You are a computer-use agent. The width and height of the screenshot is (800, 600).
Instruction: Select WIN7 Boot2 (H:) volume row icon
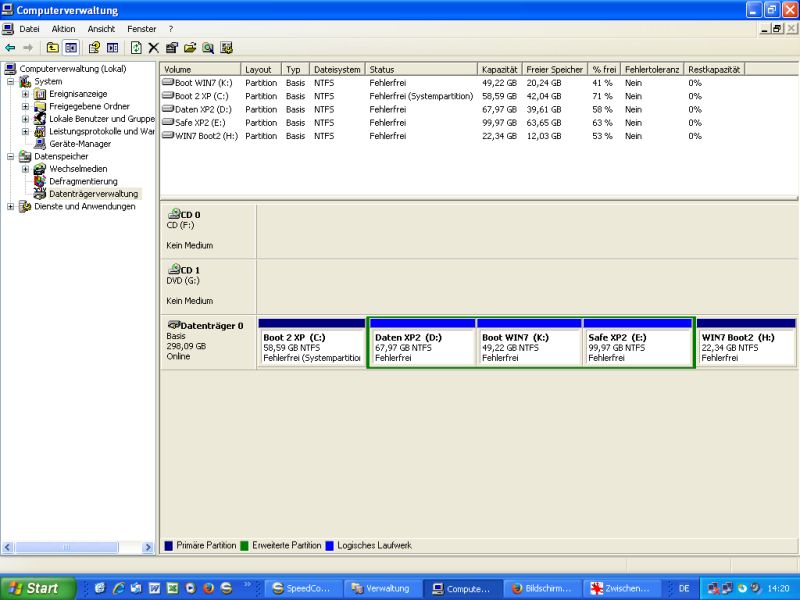[x=168, y=135]
